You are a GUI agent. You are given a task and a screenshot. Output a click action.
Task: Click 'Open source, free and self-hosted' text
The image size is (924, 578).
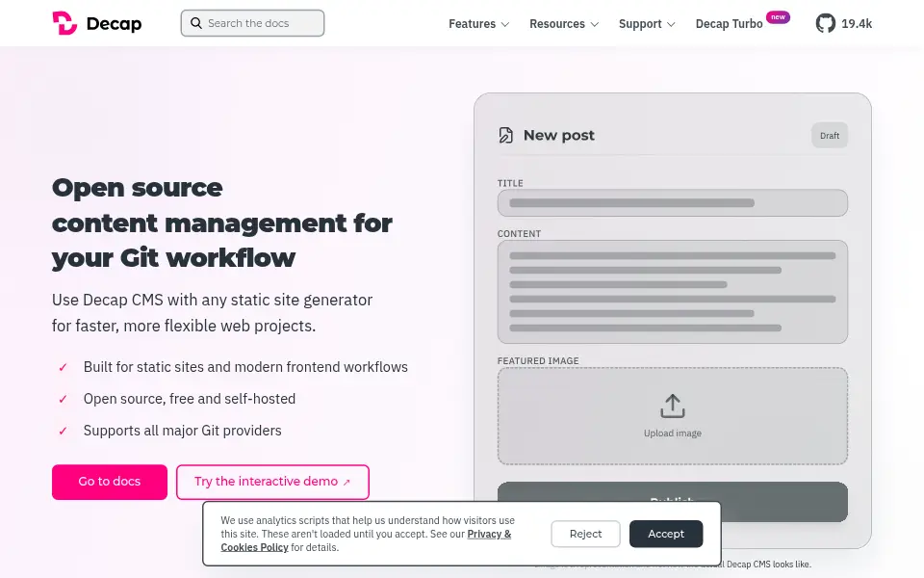[x=190, y=399]
